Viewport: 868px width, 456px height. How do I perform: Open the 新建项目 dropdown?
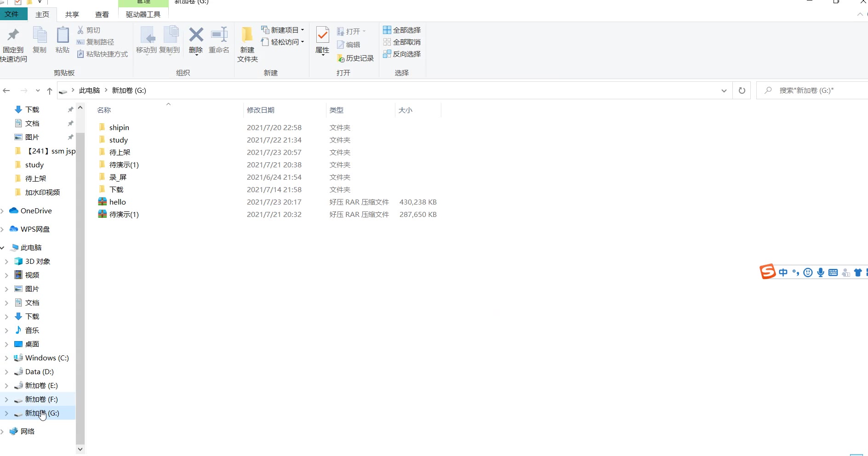pos(283,30)
